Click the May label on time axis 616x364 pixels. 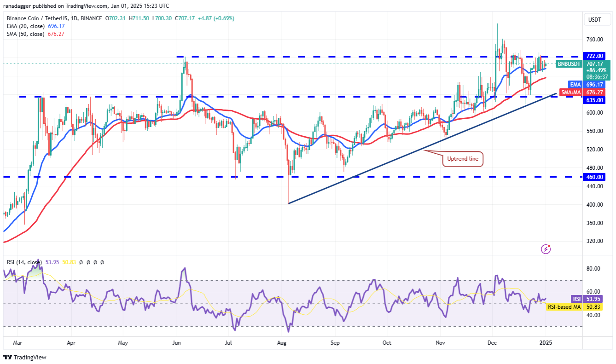[122, 343]
